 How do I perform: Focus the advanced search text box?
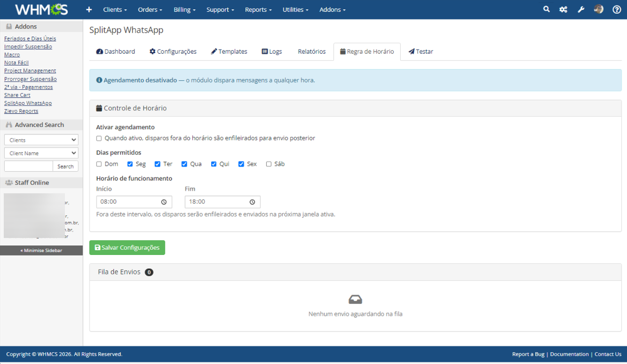coord(29,166)
